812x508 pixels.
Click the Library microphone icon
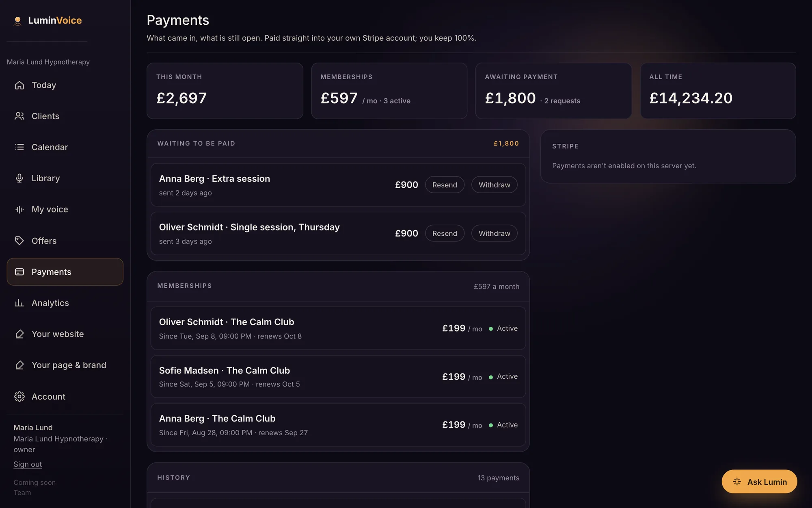19,178
